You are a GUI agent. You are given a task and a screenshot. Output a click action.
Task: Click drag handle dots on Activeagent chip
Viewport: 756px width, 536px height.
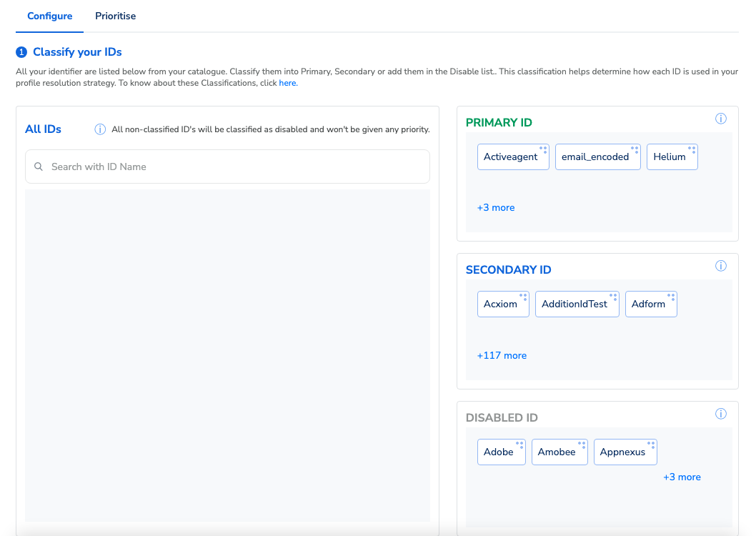click(x=543, y=149)
